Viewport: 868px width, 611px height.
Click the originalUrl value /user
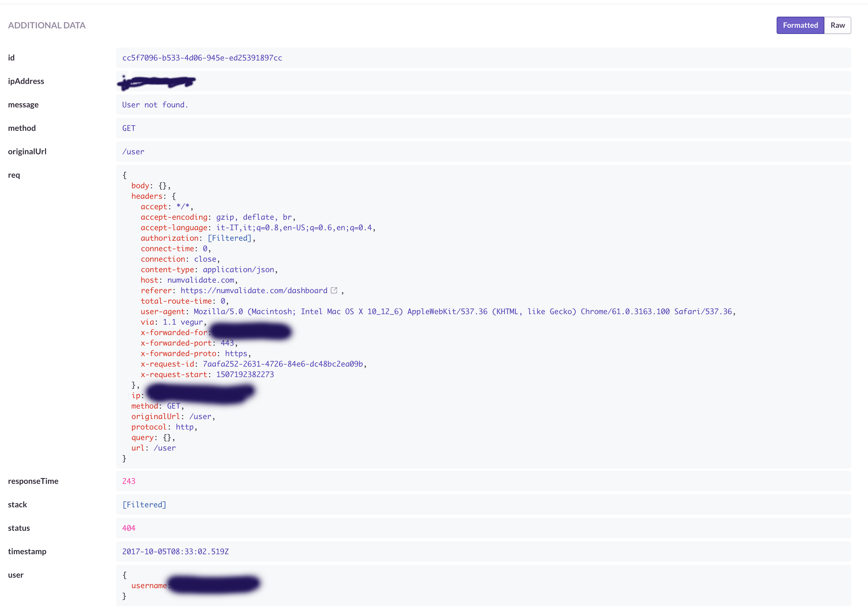coord(133,152)
